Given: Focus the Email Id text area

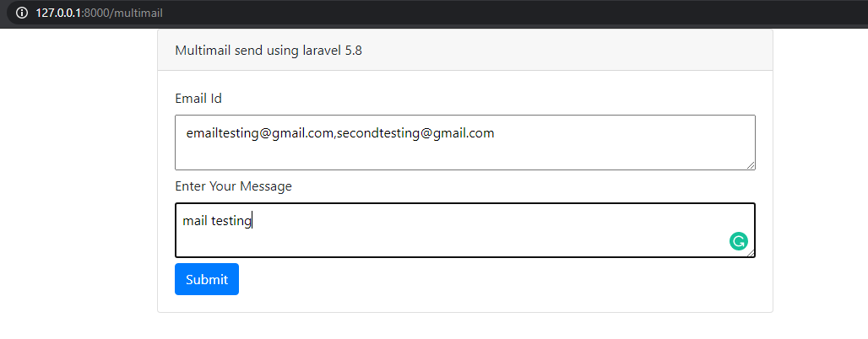Looking at the screenshot, I should pos(464,152).
